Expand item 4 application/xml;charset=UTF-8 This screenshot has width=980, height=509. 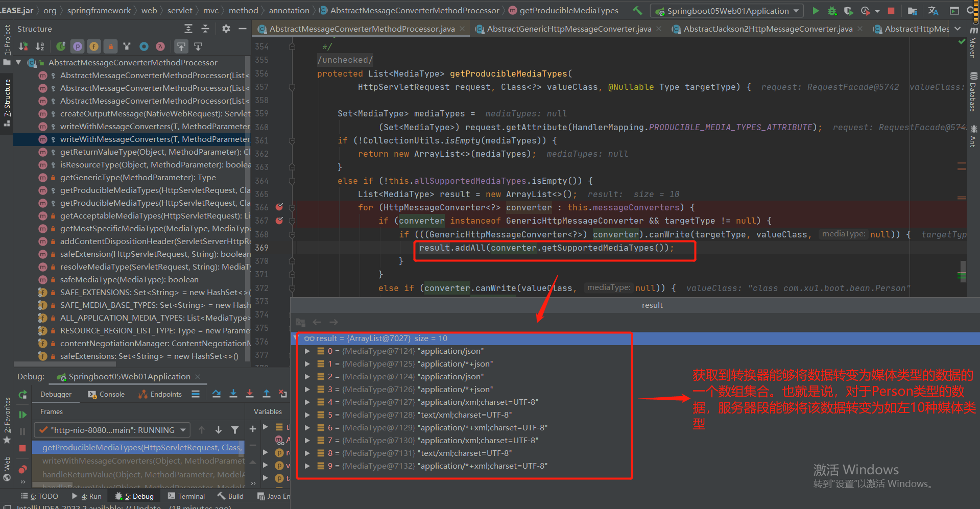[x=307, y=402]
